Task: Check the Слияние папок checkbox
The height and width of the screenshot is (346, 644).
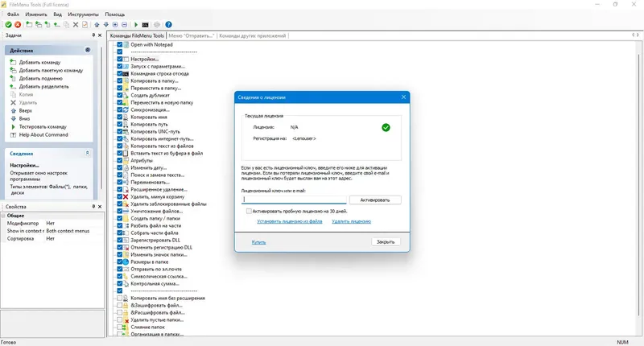Action: 120,327
